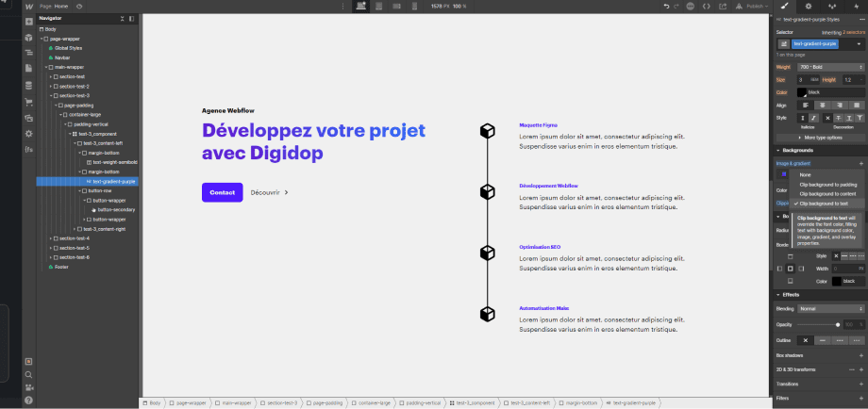Toggle the preview eye icon
The width and height of the screenshot is (868, 409).
click(79, 6)
